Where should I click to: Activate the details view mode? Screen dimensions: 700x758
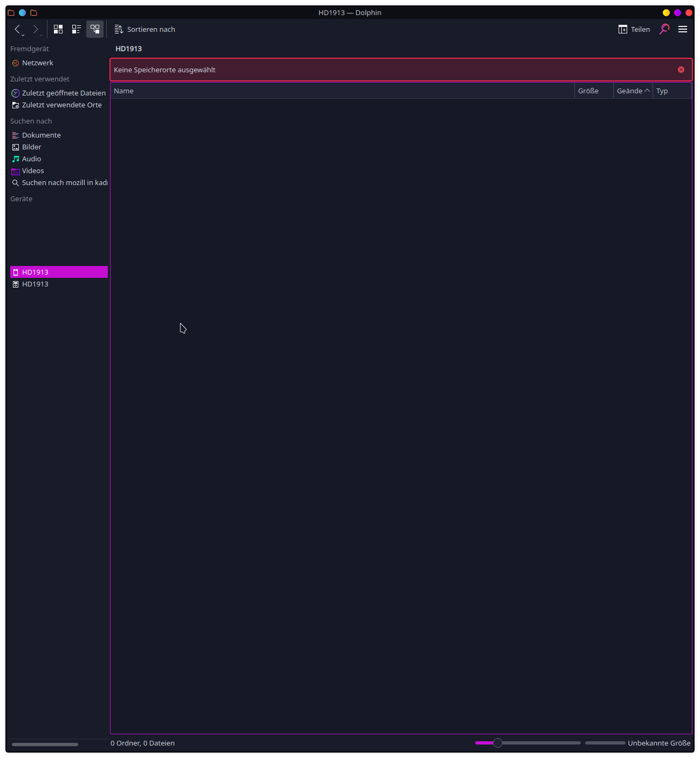[95, 29]
